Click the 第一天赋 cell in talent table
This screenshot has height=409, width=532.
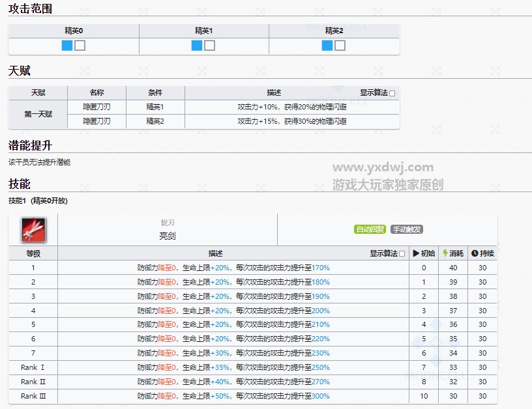tap(38, 114)
